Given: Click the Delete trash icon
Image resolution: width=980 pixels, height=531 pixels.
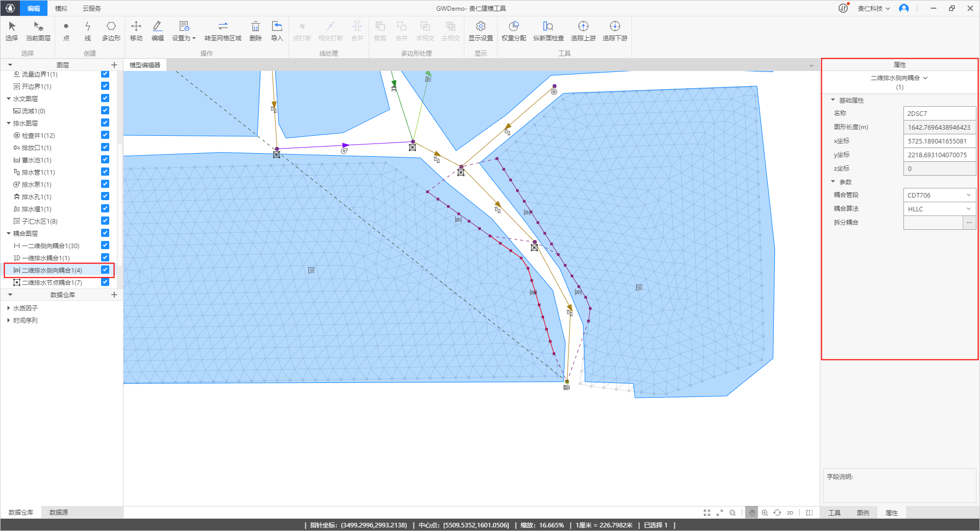Looking at the screenshot, I should pos(255,31).
